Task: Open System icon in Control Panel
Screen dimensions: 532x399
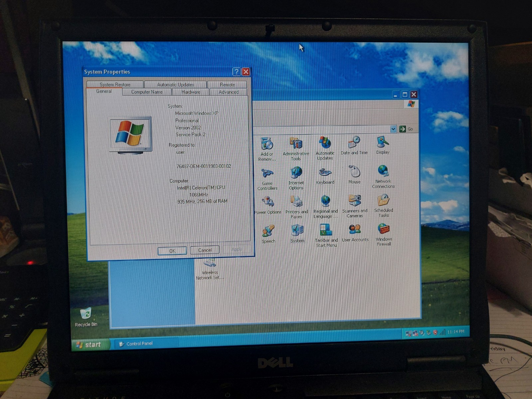Action: (297, 234)
